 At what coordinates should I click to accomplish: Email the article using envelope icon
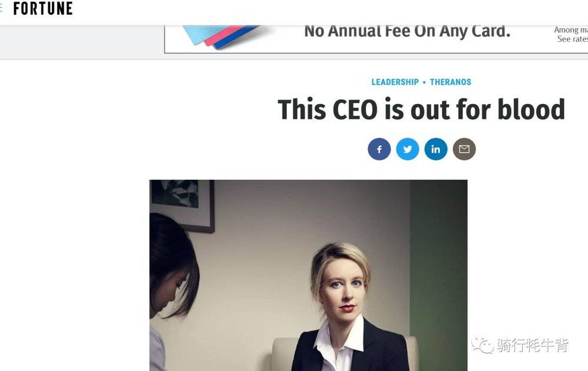pos(465,149)
